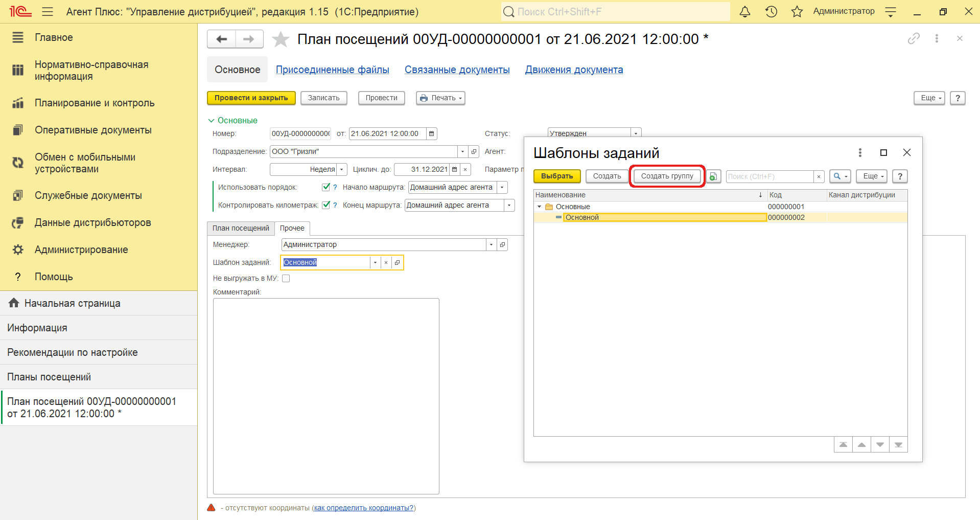This screenshot has height=520, width=980.
Task: Follow the как определить координаты link
Action: (363, 508)
